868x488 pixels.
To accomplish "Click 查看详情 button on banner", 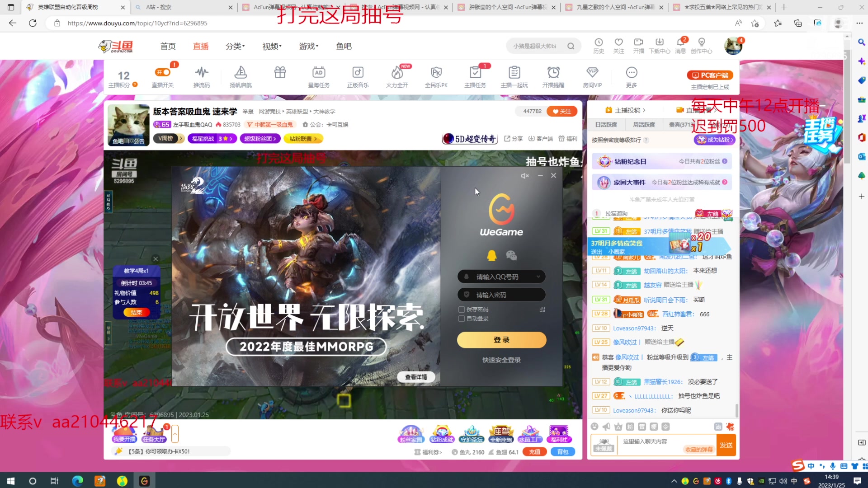I will point(416,377).
